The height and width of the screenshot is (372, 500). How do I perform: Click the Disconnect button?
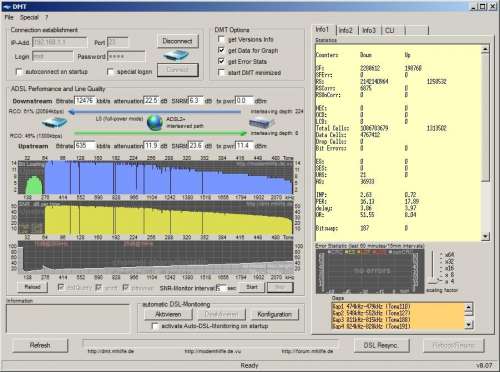tap(178, 41)
